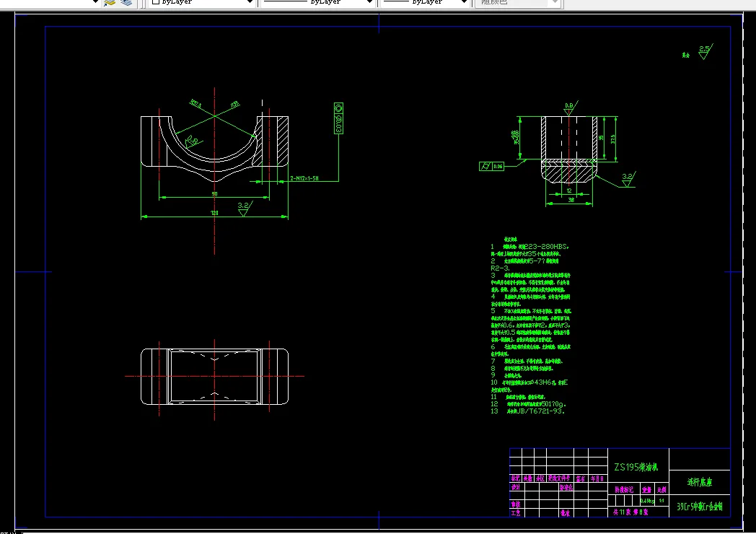The width and height of the screenshot is (756, 534).
Task: Select the R2-3 radius note
Action: [500, 268]
